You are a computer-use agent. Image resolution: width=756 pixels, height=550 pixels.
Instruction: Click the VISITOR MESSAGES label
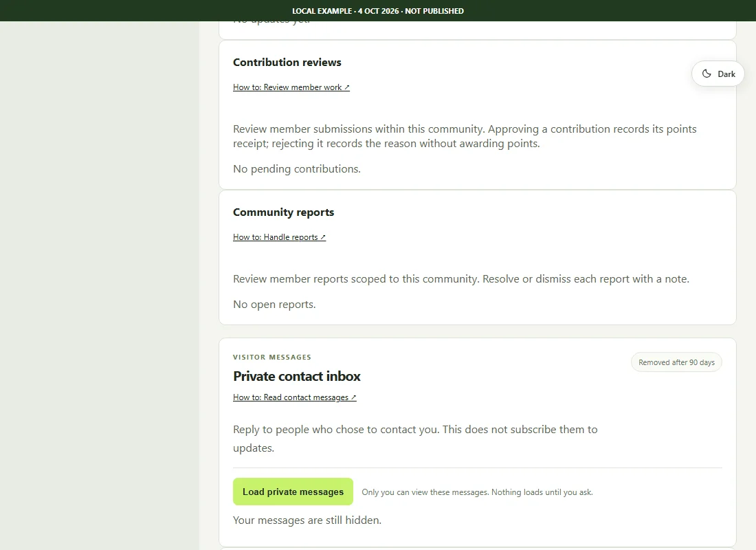point(272,357)
